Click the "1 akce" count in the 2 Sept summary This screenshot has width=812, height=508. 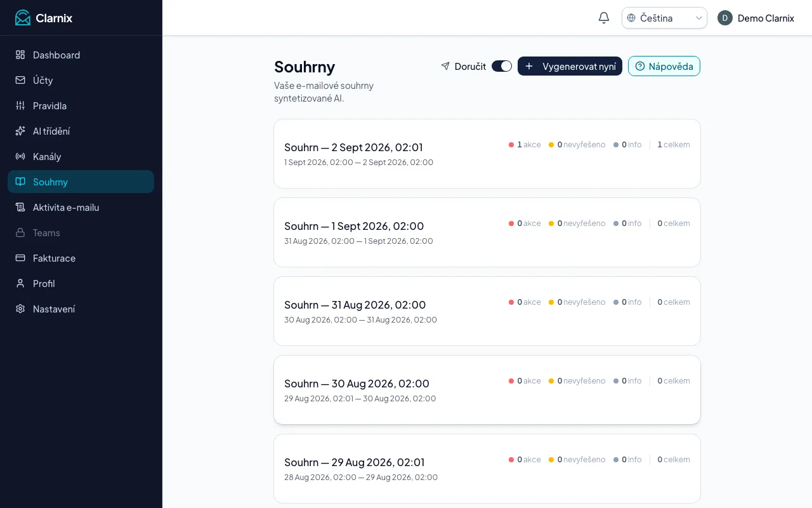point(525,145)
